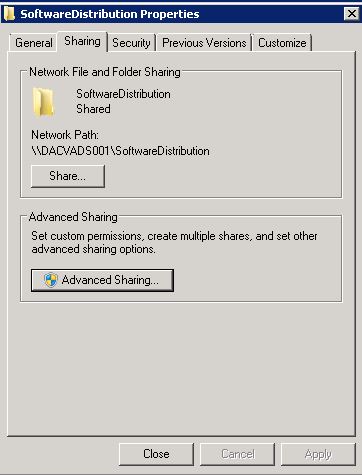Click the folder icon in the title bar
The height and width of the screenshot is (475, 362).
point(9,14)
